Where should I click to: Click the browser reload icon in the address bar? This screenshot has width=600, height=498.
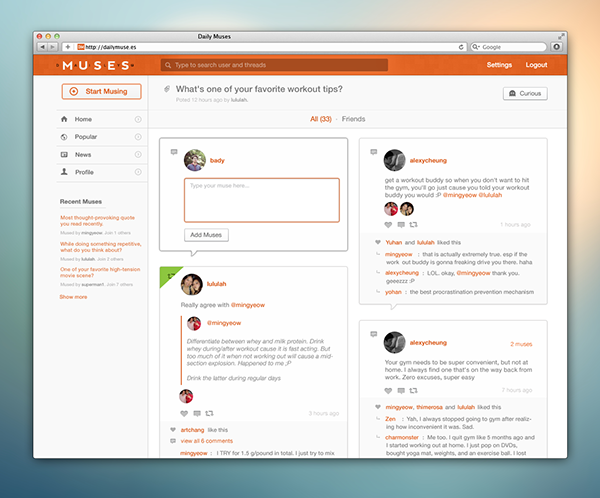[461, 47]
